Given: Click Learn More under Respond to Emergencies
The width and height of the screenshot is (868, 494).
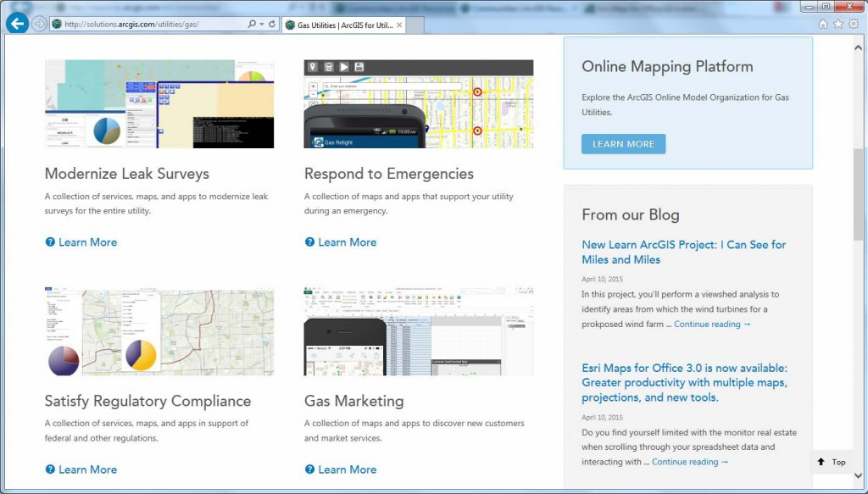Looking at the screenshot, I should [347, 242].
